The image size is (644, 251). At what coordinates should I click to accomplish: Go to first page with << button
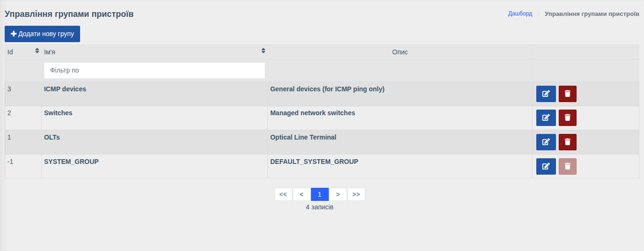click(283, 194)
